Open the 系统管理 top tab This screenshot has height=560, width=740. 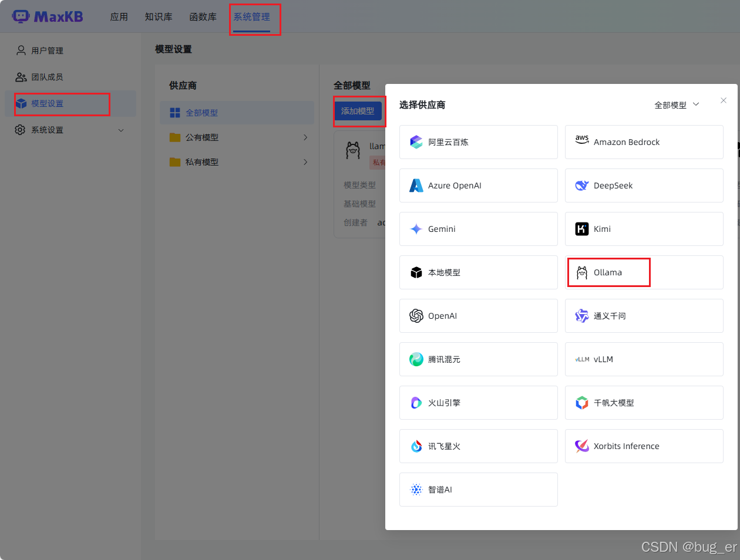(252, 17)
